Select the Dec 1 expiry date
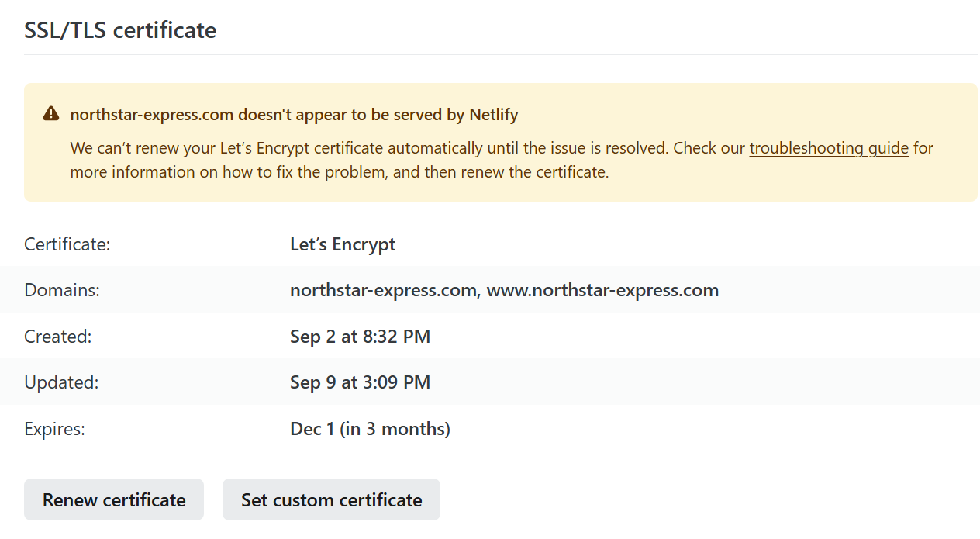This screenshot has width=980, height=539. point(312,429)
